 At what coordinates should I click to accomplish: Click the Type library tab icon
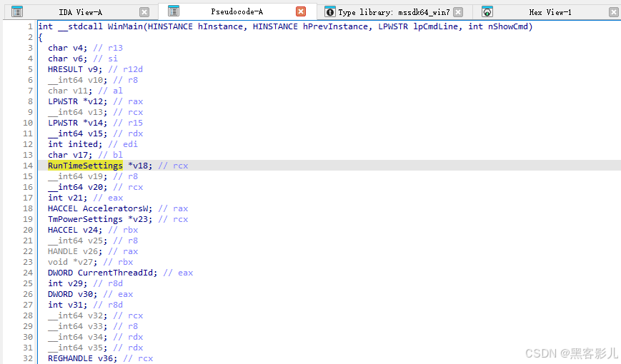point(329,12)
